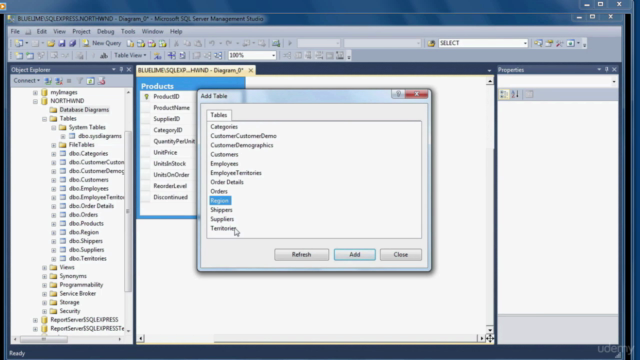Open the Connect dropdown in Object Explorer
Viewport: 640px width, 360px height.
27,81
